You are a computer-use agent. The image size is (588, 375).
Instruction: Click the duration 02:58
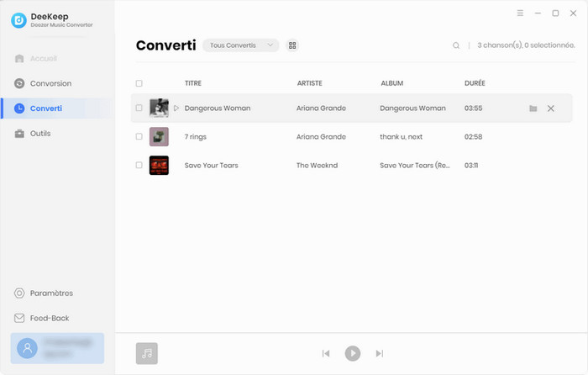tap(473, 137)
